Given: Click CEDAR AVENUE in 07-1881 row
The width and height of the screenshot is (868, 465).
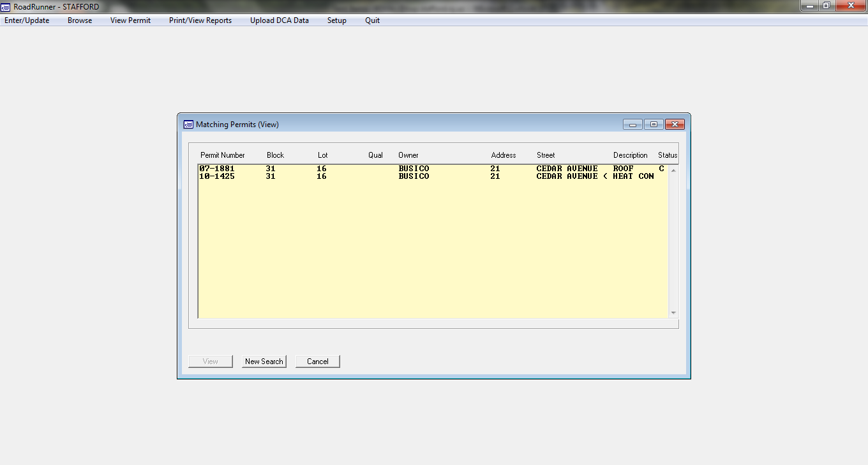Looking at the screenshot, I should (x=567, y=169).
